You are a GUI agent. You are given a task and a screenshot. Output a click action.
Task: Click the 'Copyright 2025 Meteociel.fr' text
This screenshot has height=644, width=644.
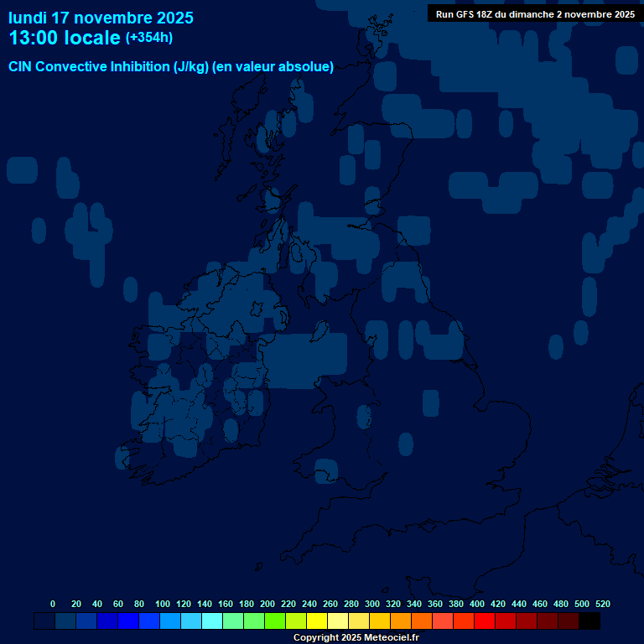(x=356, y=637)
